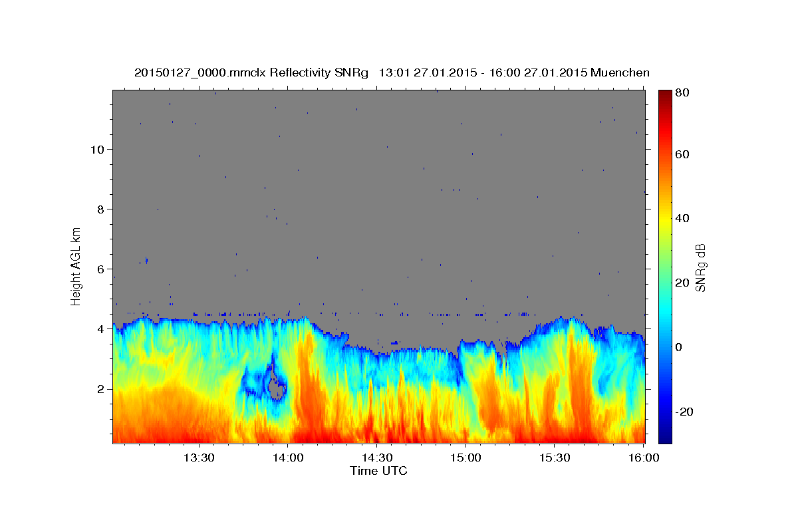Image resolution: width=798 pixels, height=532 pixels.
Task: Click the colorbar value 60
Action: [684, 154]
